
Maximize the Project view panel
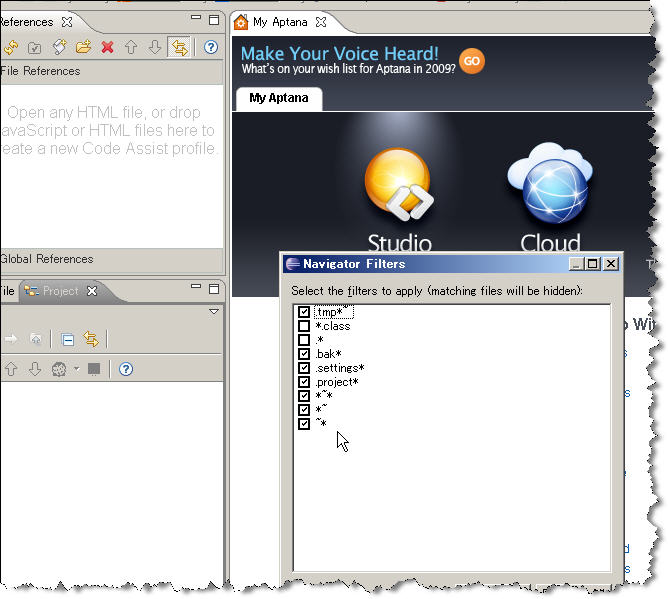tap(214, 289)
